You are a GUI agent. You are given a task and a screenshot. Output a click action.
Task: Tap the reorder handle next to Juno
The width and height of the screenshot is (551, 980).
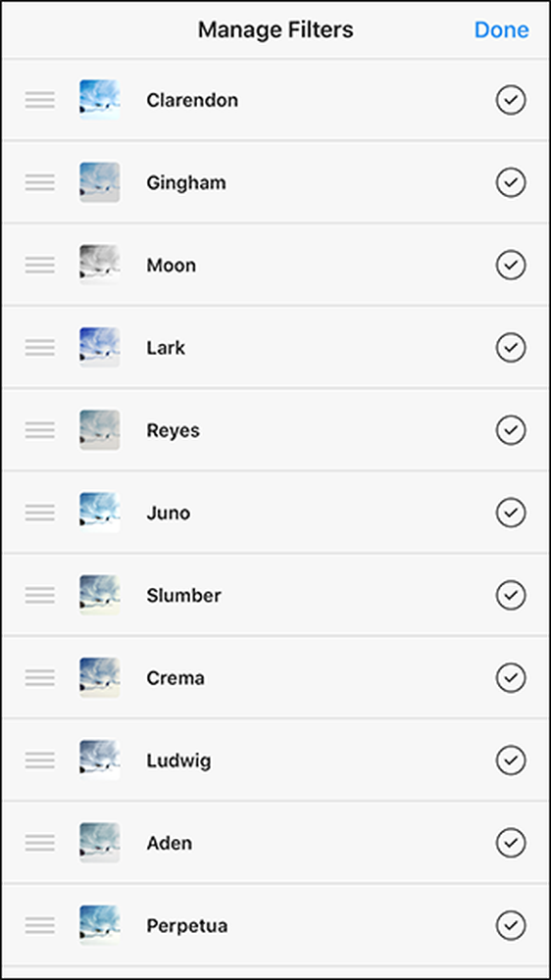coord(40,513)
